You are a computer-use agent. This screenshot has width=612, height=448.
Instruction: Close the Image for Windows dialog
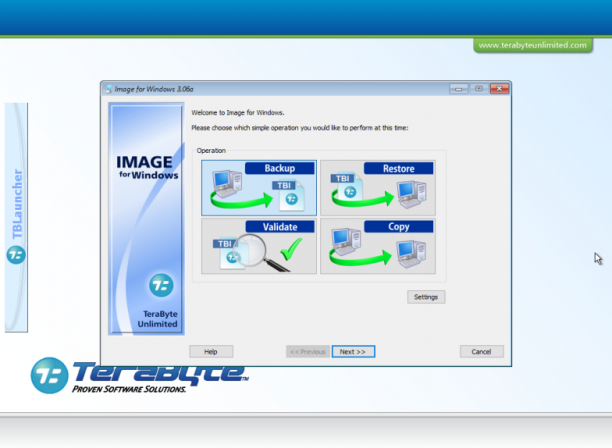click(x=499, y=89)
